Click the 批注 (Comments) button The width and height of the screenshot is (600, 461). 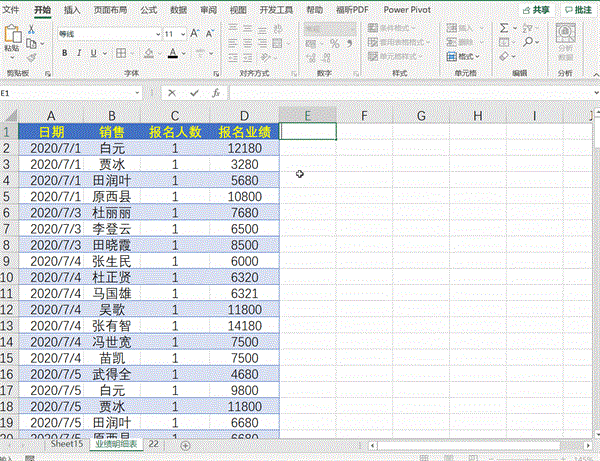pos(578,9)
